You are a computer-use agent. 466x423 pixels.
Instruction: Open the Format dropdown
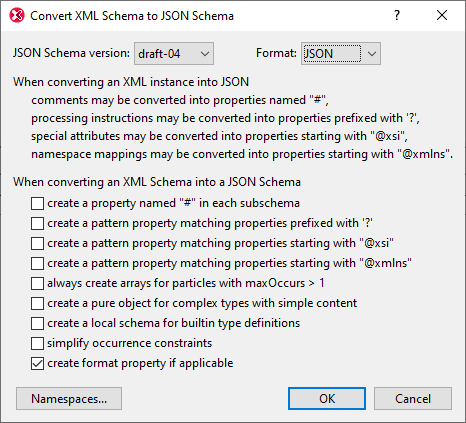(x=341, y=53)
